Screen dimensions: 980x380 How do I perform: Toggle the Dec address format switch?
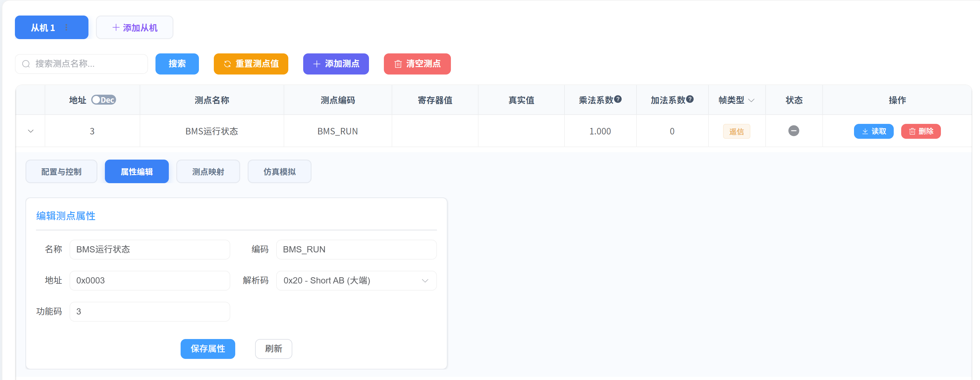coord(103,100)
